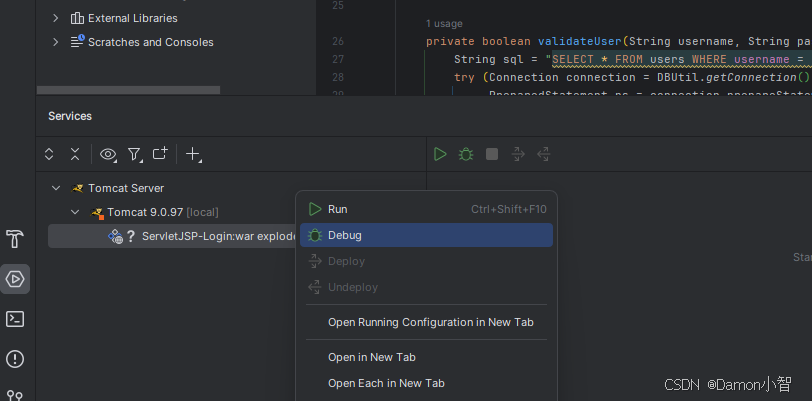Screen dimensions: 812x401
Task: Click the Stop square toolbar icon
Action: pos(492,154)
